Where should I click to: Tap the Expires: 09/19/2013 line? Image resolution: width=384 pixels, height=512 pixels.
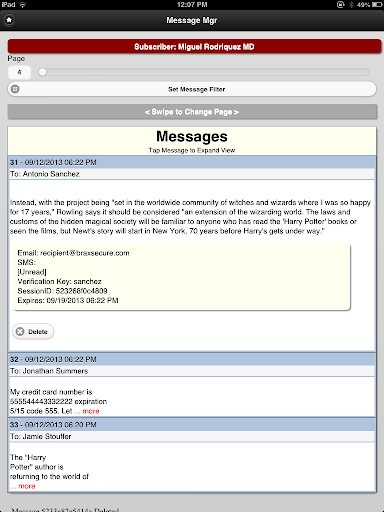[68, 300]
